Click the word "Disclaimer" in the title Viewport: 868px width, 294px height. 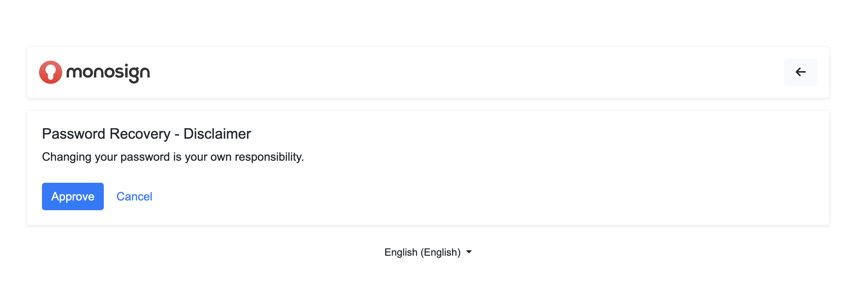coord(217,134)
